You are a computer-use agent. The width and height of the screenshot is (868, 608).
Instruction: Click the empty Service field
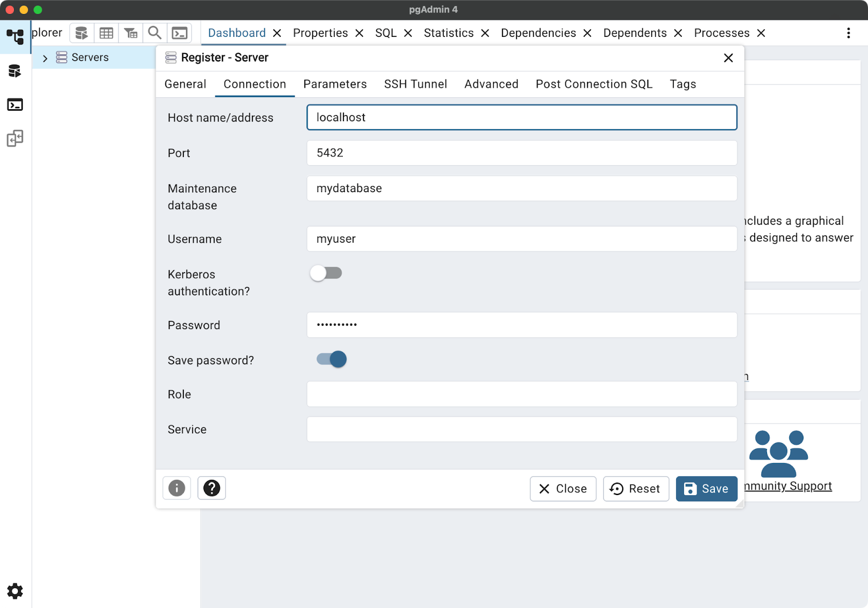click(522, 429)
